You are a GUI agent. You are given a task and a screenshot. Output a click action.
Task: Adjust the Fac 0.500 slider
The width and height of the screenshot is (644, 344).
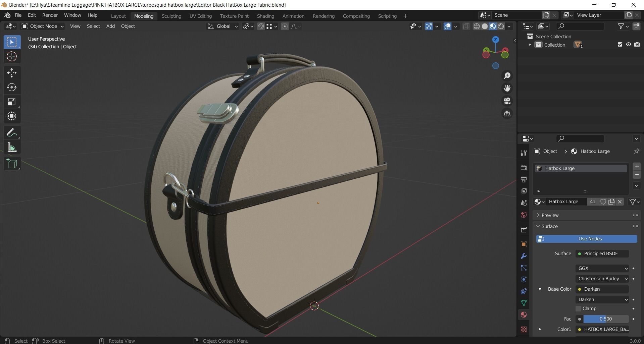606,319
